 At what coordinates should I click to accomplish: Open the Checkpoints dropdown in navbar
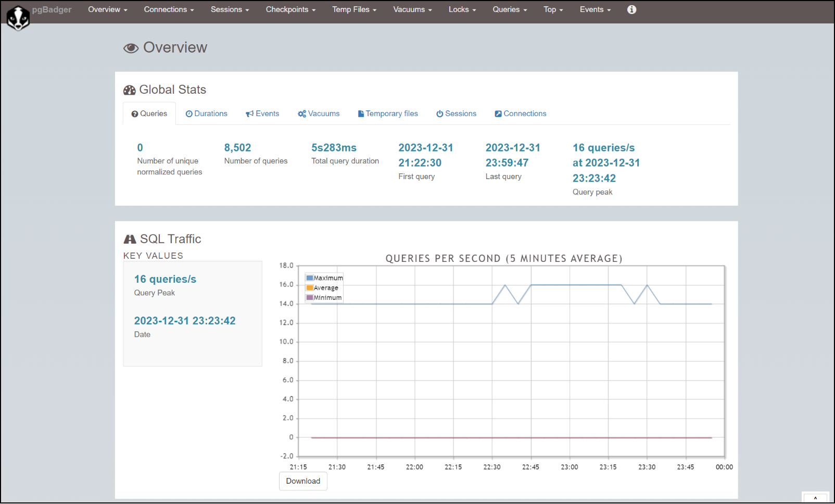pyautogui.click(x=290, y=9)
